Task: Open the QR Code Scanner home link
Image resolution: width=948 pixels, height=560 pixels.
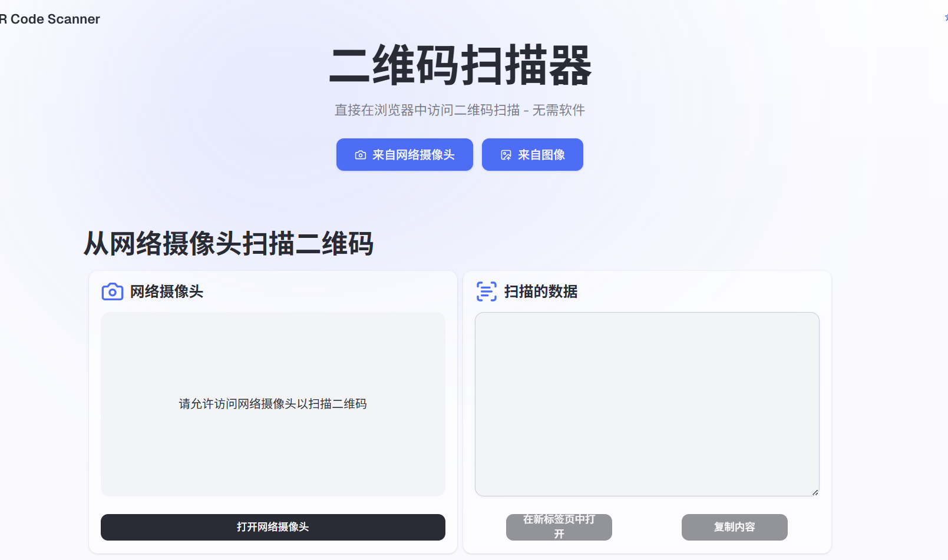Action: [50, 19]
